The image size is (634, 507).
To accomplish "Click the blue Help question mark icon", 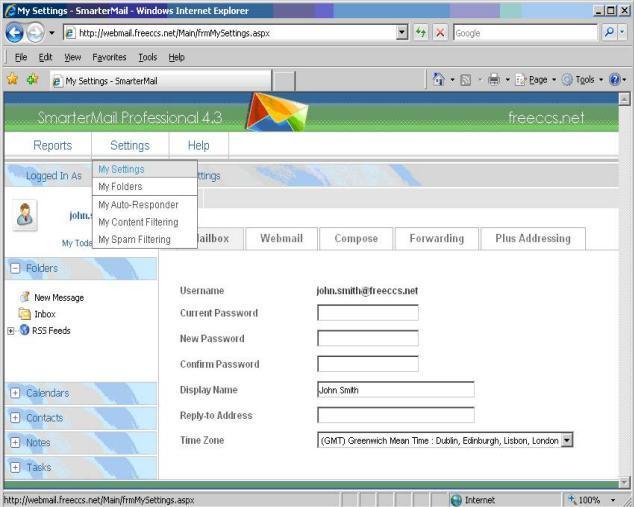I will (x=614, y=79).
